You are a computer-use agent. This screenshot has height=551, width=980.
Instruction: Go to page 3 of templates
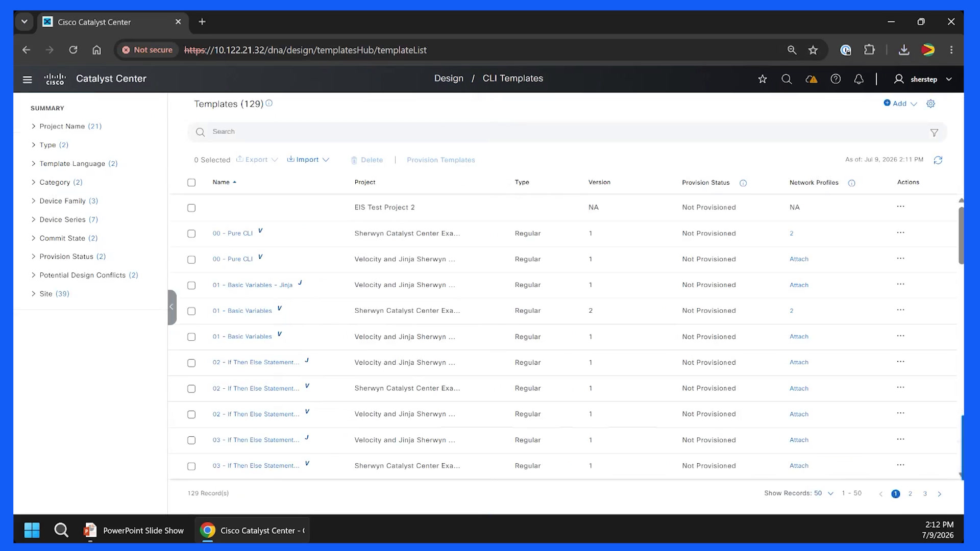point(925,494)
